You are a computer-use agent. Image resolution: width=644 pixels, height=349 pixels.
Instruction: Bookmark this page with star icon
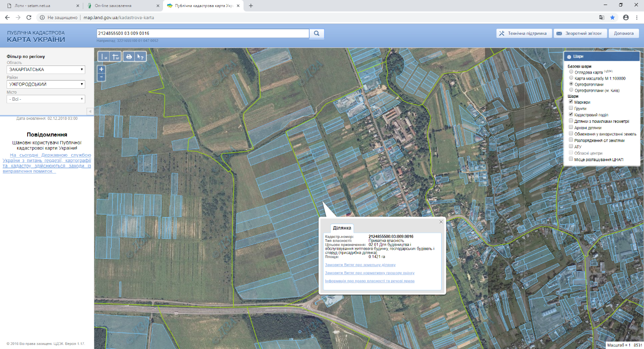[612, 17]
